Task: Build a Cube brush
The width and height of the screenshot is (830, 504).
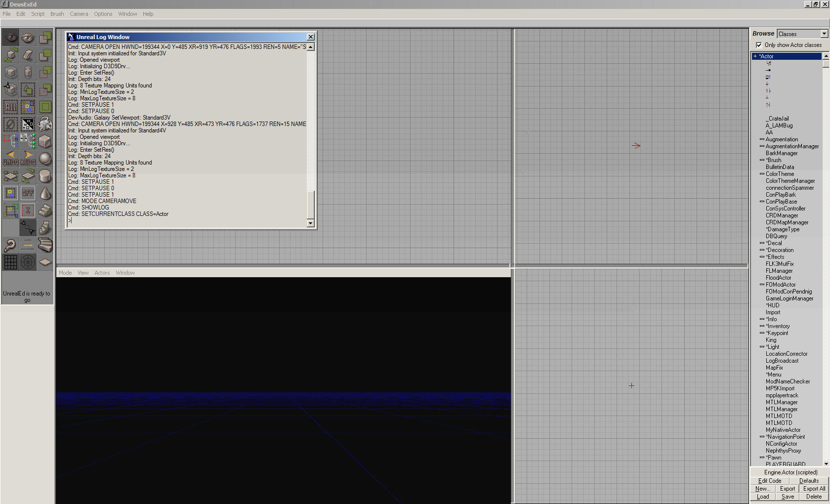Action: [45, 141]
